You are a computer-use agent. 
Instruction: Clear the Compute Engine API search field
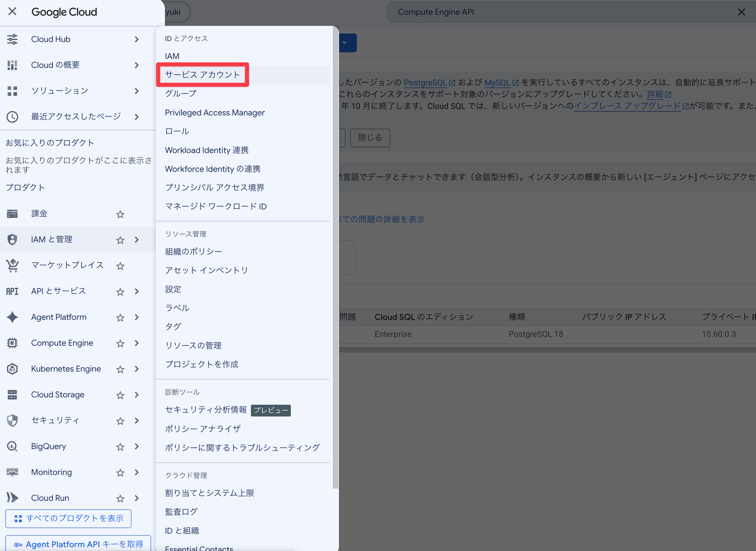click(741, 12)
